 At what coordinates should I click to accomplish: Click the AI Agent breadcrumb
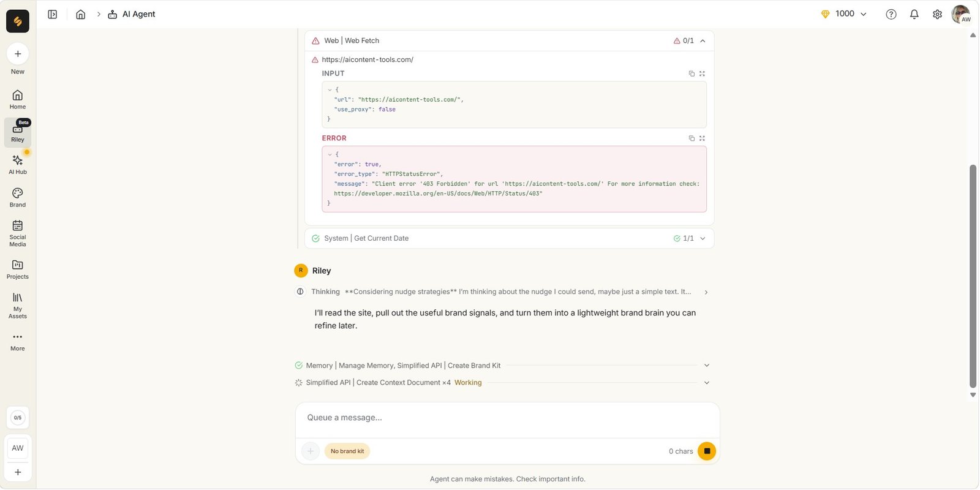132,14
